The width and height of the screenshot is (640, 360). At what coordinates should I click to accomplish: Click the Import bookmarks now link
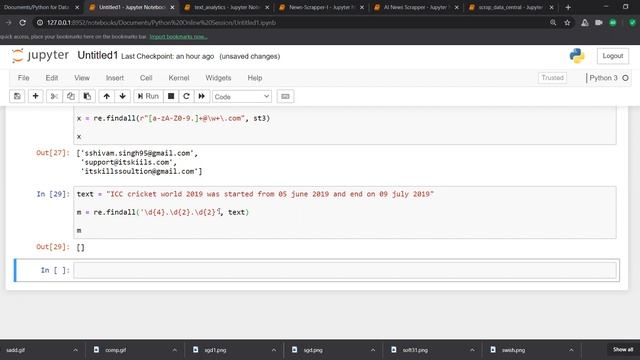[x=178, y=37]
